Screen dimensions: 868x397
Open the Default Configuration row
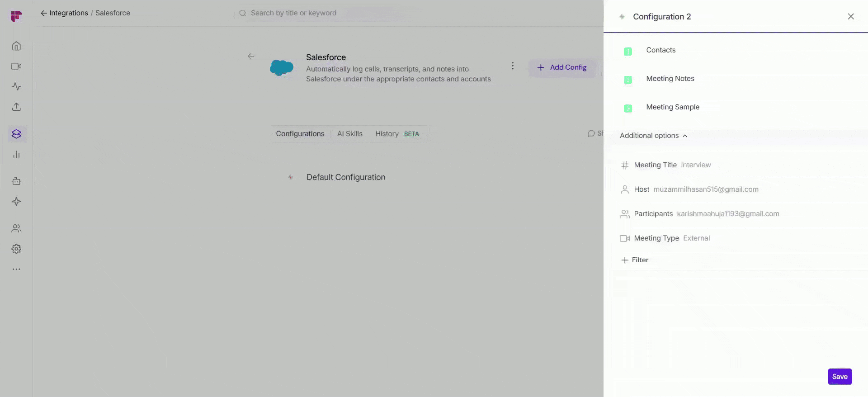[346, 177]
